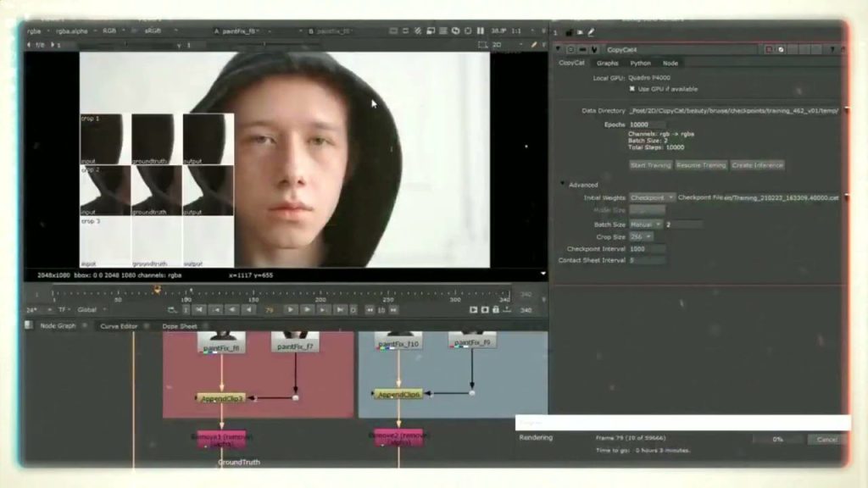Click the AppendClip3 node in the graph
Screen dimensions: 868x488
tap(221, 397)
